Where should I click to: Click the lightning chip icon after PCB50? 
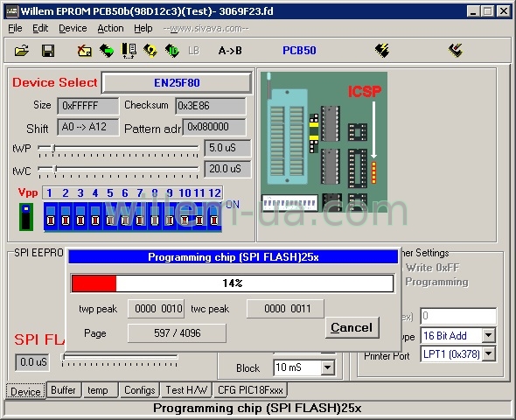tap(382, 51)
